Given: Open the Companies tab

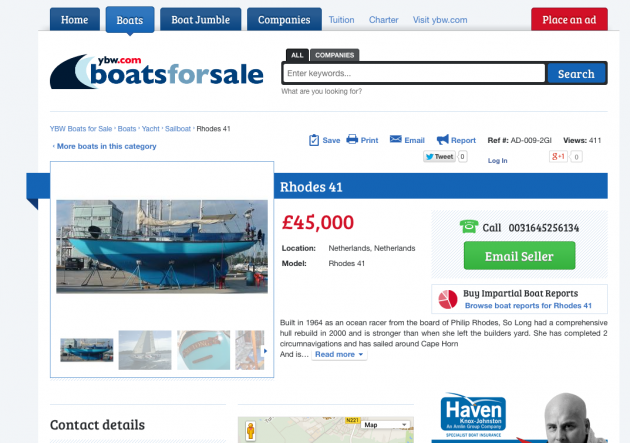Looking at the screenshot, I should pos(284,19).
